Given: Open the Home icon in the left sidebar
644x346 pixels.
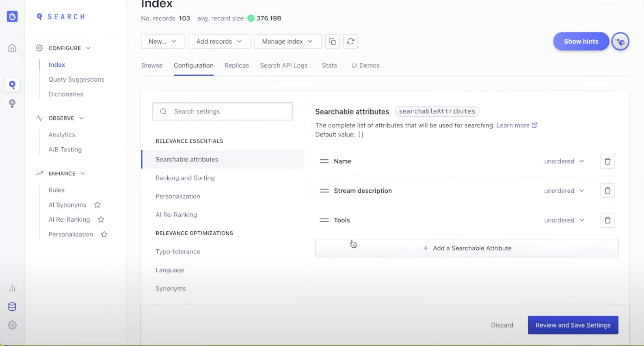Looking at the screenshot, I should [12, 48].
